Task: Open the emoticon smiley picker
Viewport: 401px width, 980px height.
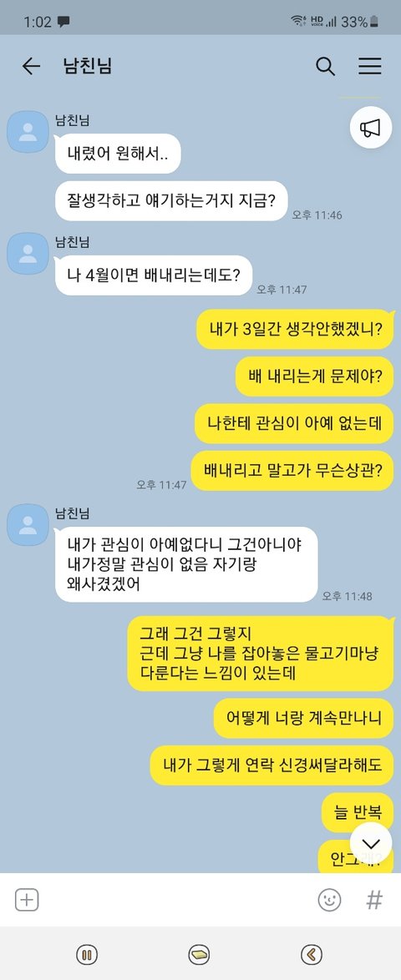Action: [x=330, y=900]
